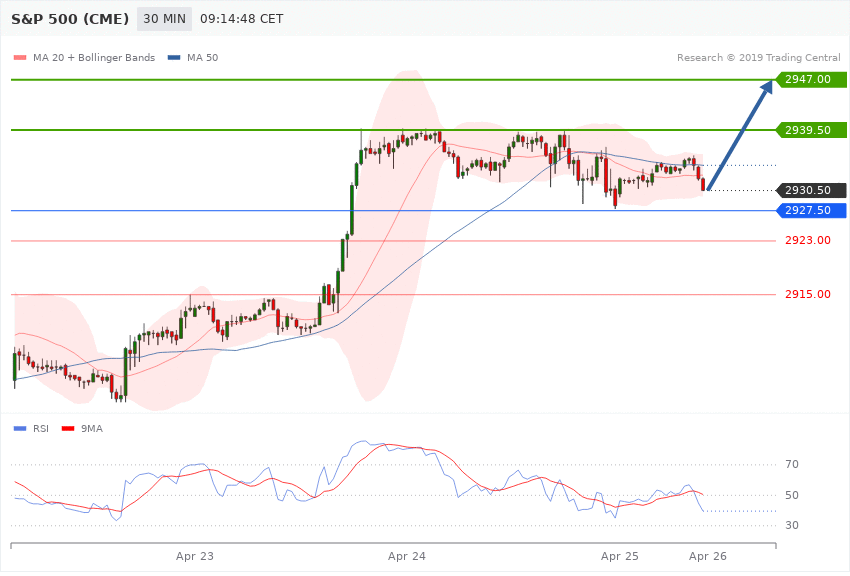The image size is (850, 576).
Task: Click the RSI legend label
Action: (x=41, y=429)
